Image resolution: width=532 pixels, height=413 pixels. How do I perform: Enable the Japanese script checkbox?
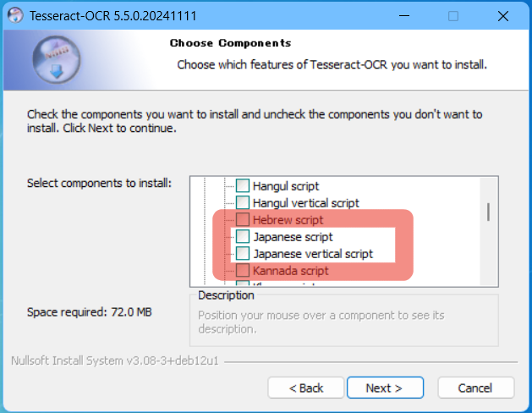click(243, 237)
